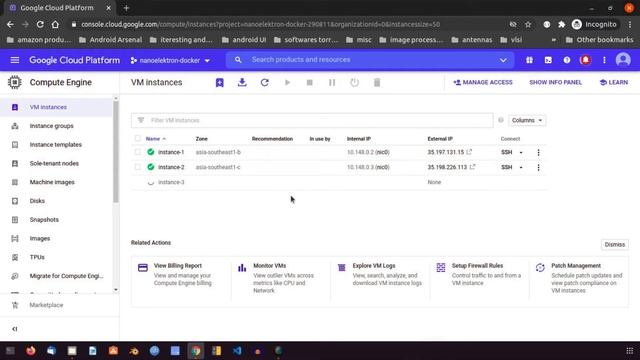
Task: Click the sidebar vertical scrollbar
Action: pyautogui.click(x=116, y=151)
